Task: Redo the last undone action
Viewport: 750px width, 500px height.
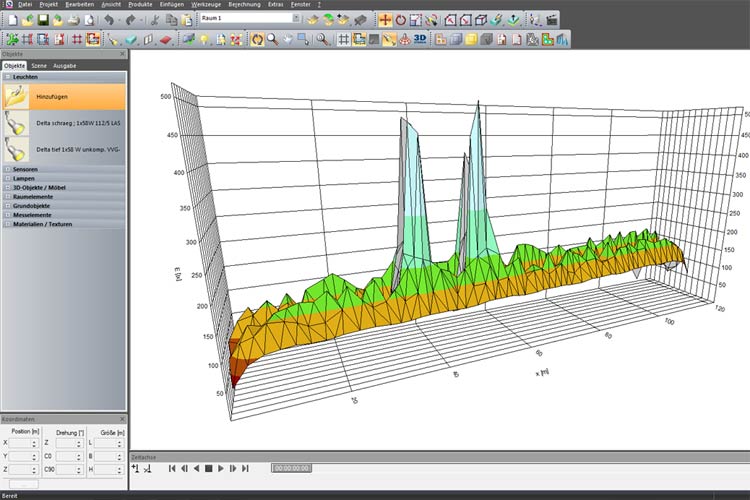Action: coord(130,20)
